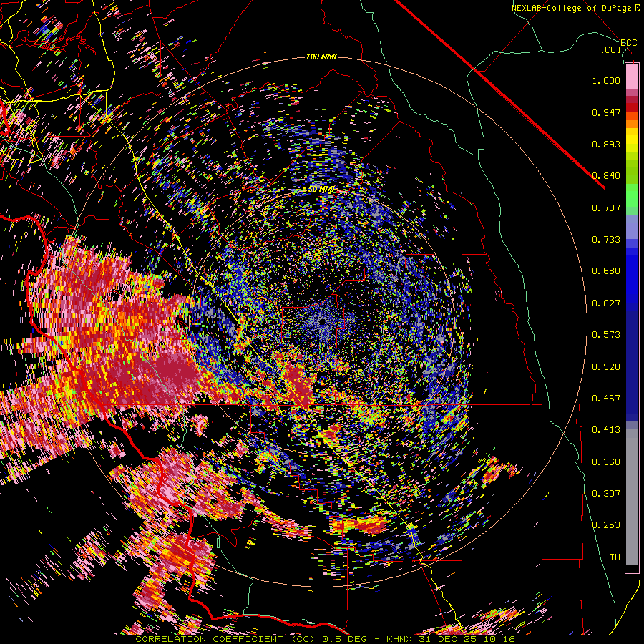Select the 0.627 scale label

click(x=606, y=303)
